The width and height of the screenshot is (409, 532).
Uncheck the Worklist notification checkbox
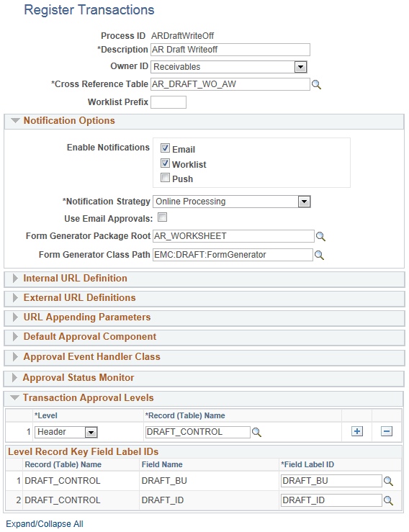[165, 163]
